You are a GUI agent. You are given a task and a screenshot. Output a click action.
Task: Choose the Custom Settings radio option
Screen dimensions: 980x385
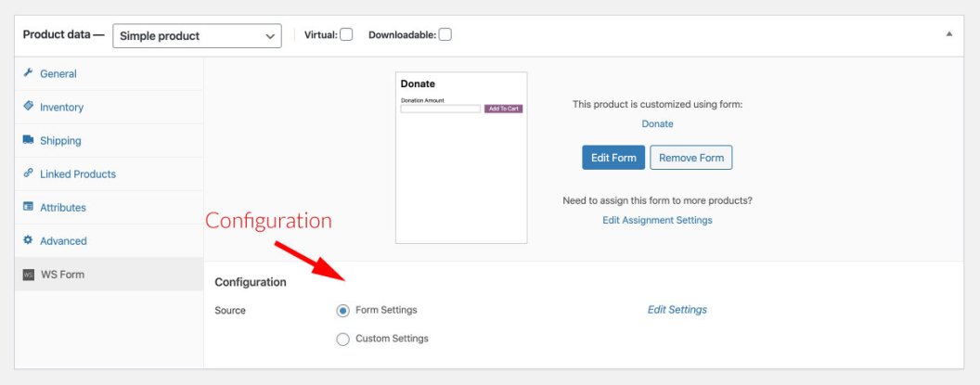coord(343,340)
